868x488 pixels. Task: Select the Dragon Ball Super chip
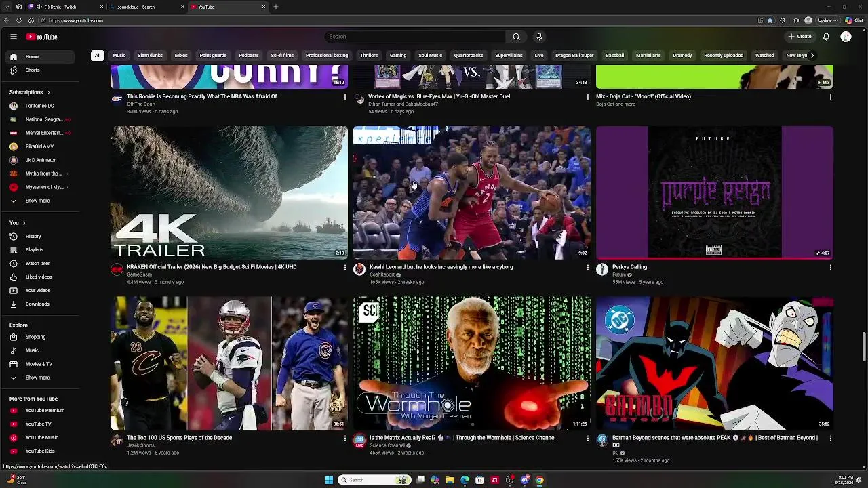tap(574, 56)
